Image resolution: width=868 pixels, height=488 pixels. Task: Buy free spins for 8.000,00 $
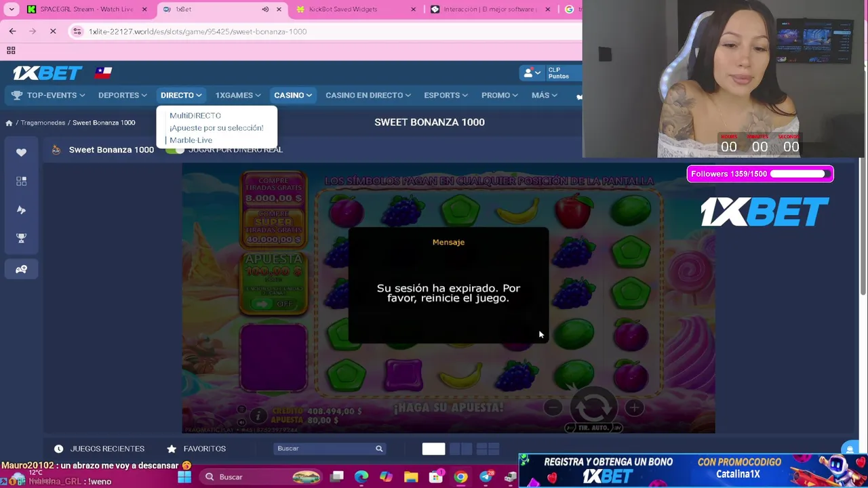coord(273,191)
